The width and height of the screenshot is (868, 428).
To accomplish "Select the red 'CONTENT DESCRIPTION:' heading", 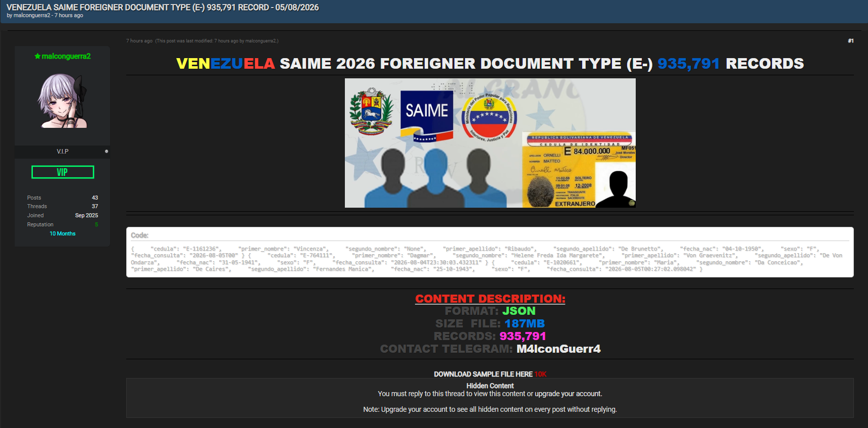I will pos(490,299).
